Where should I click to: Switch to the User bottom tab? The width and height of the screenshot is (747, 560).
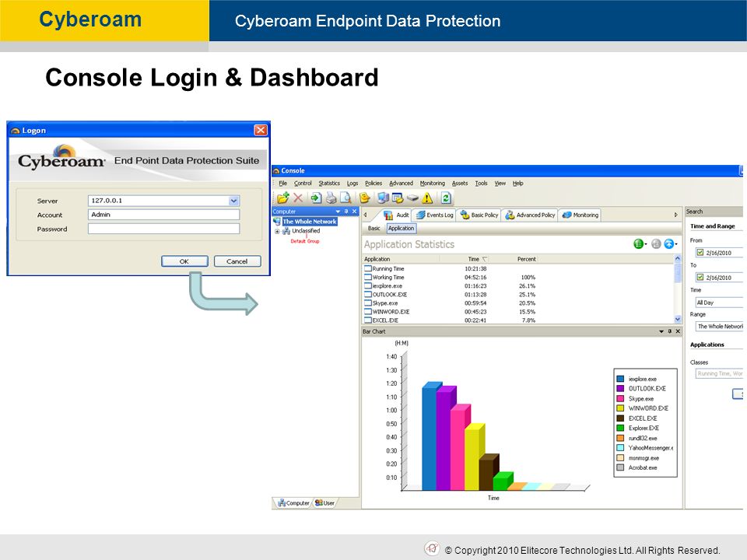click(x=325, y=503)
